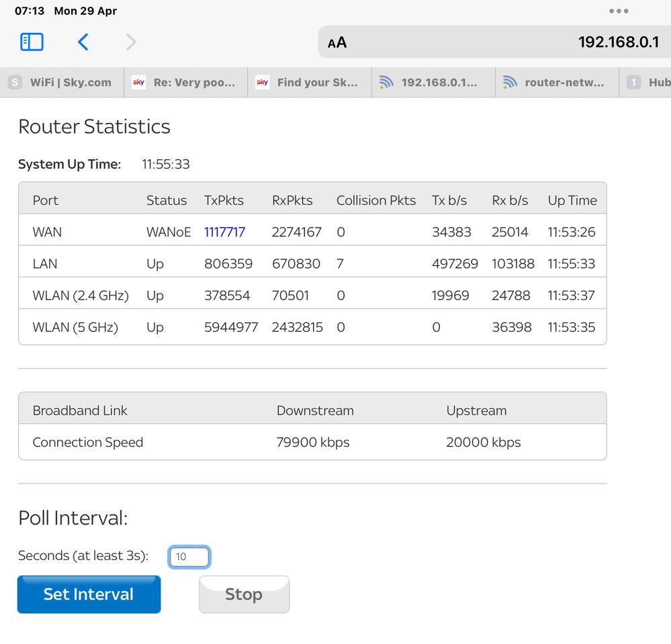Switch to the '192.168.0.1...' tab
This screenshot has height=644, width=671.
coord(433,83)
